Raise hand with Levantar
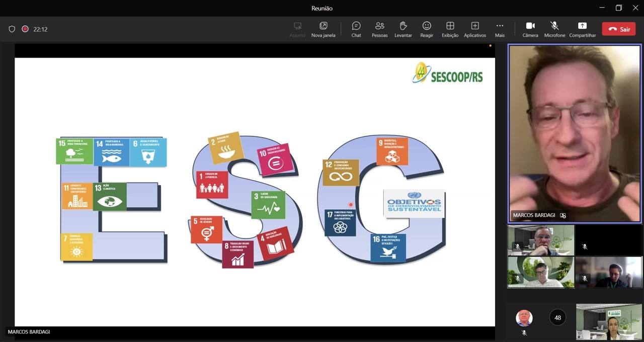 pyautogui.click(x=403, y=29)
